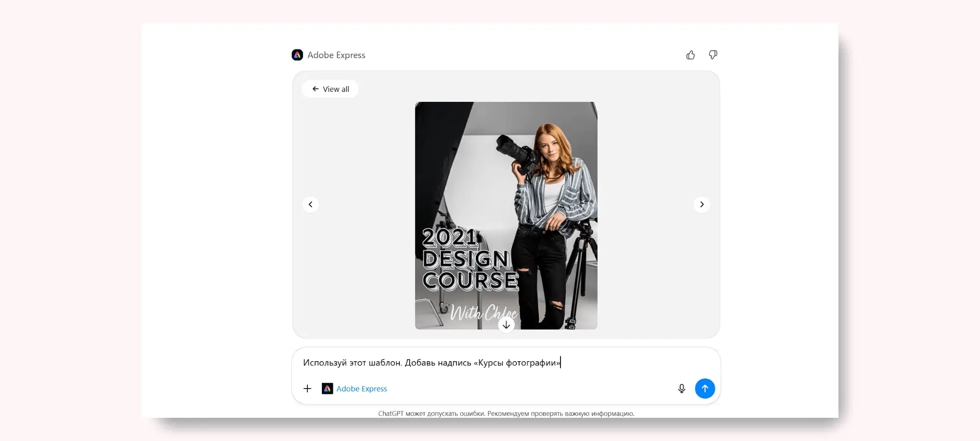Click the back arrow beside View all
This screenshot has width=980, height=441.
click(316, 89)
